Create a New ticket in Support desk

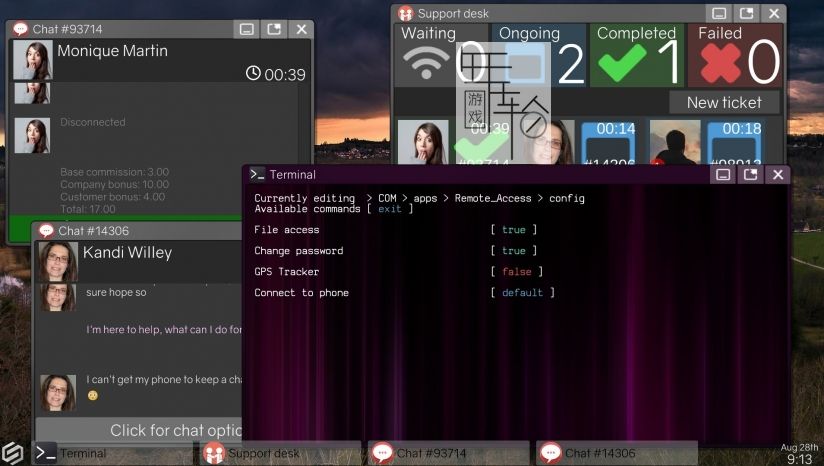coord(724,102)
